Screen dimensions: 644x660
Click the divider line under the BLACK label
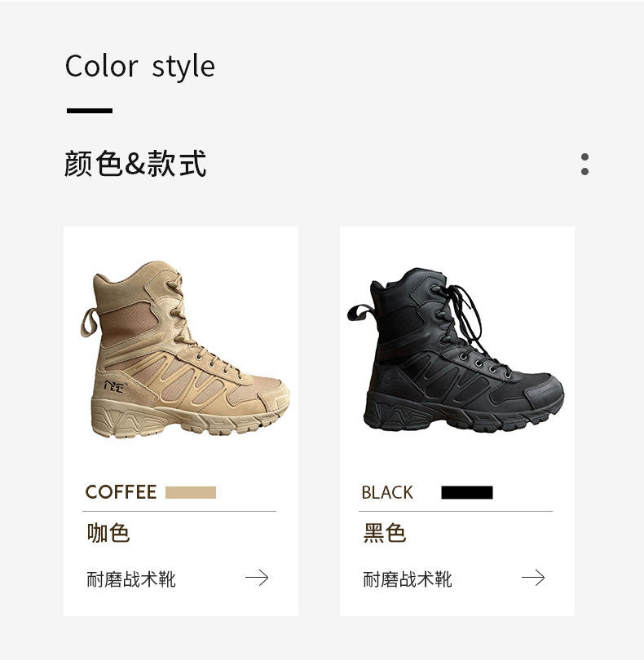tap(456, 511)
